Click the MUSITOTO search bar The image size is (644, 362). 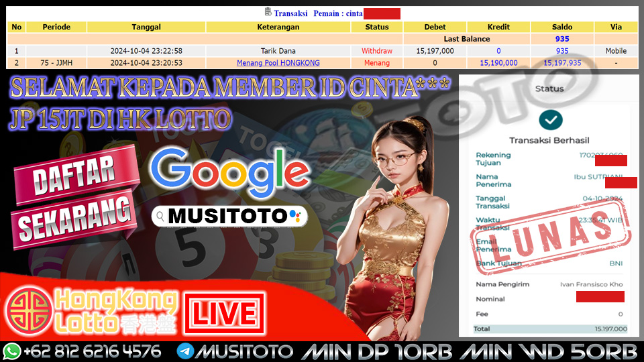click(x=229, y=216)
